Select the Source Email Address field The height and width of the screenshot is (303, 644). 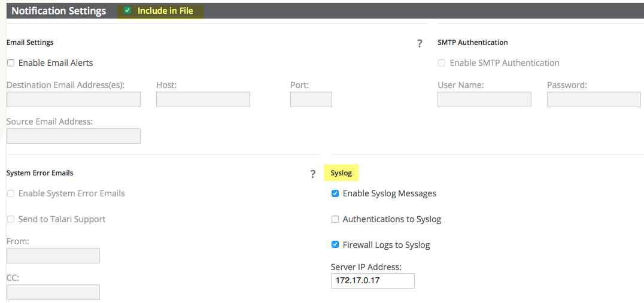[x=73, y=136]
